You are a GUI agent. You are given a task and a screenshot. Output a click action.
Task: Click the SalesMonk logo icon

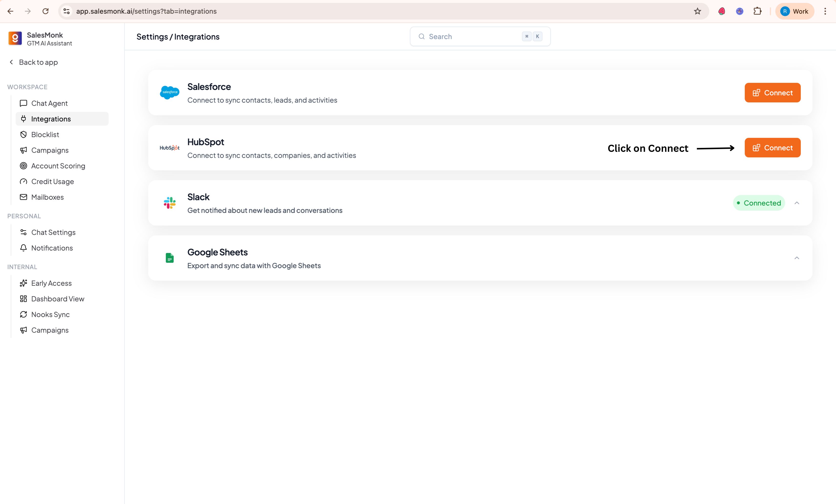tap(15, 38)
